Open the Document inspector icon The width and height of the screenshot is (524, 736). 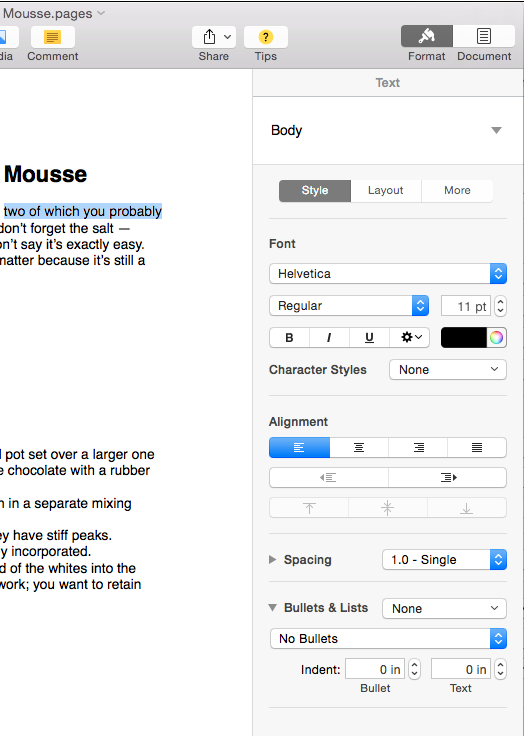pyautogui.click(x=484, y=36)
